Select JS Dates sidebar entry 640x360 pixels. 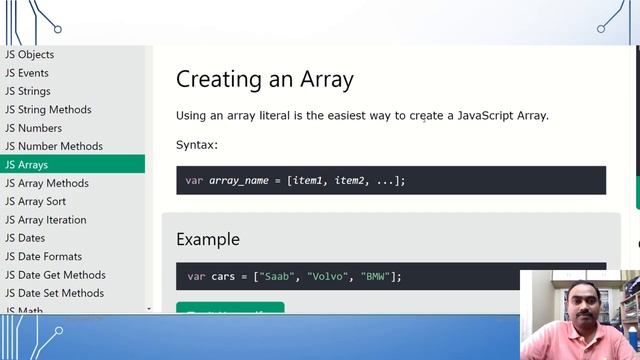[25, 238]
